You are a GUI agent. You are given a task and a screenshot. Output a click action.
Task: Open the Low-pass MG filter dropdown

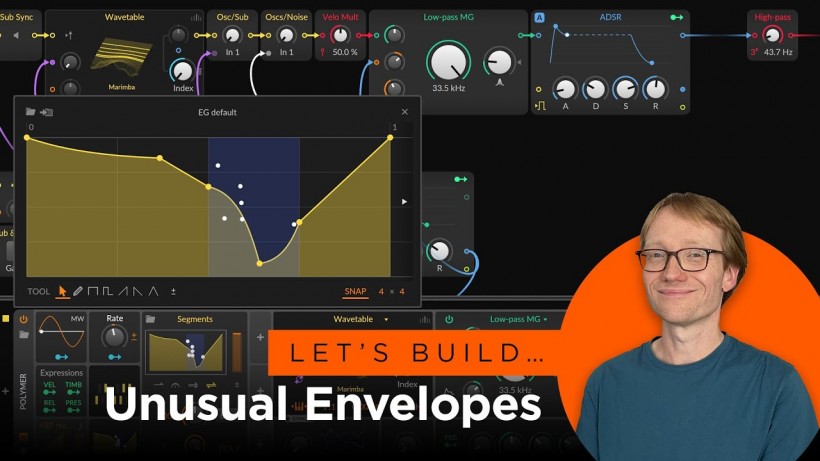click(x=545, y=319)
